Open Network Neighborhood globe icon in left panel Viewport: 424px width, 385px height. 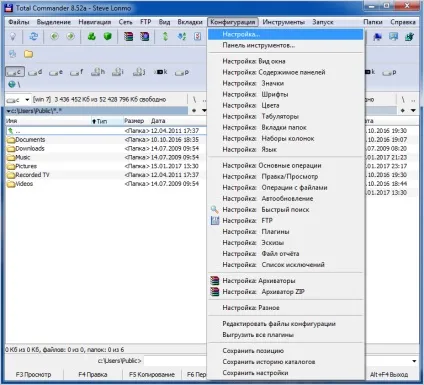click(14, 84)
